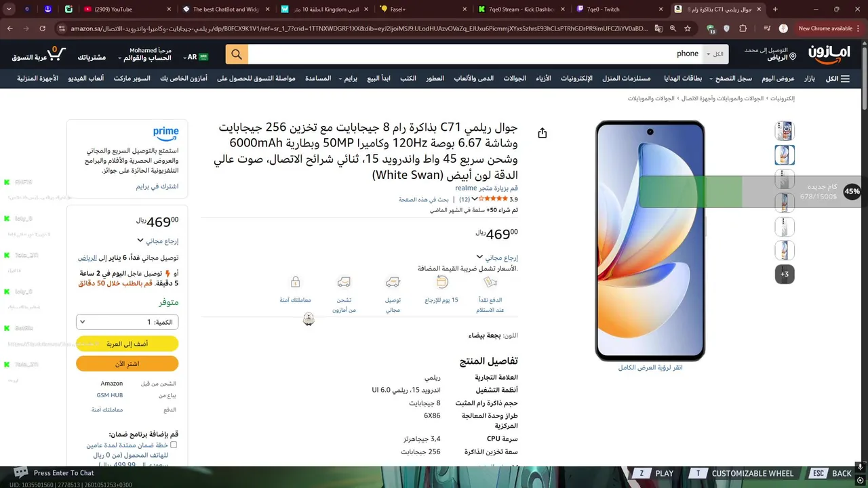
Task: Click the الجوالات والموبايلات breadcrumb
Action: (x=651, y=98)
